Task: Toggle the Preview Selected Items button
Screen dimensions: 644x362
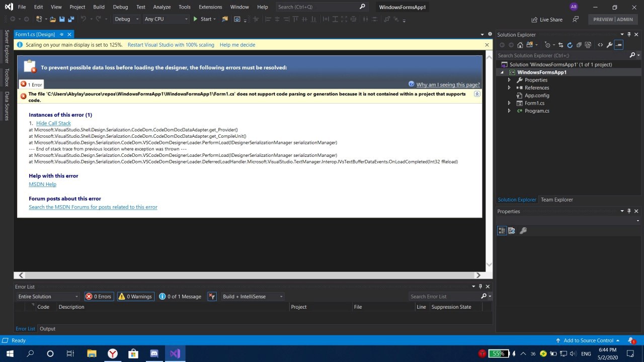Action: tap(619, 45)
